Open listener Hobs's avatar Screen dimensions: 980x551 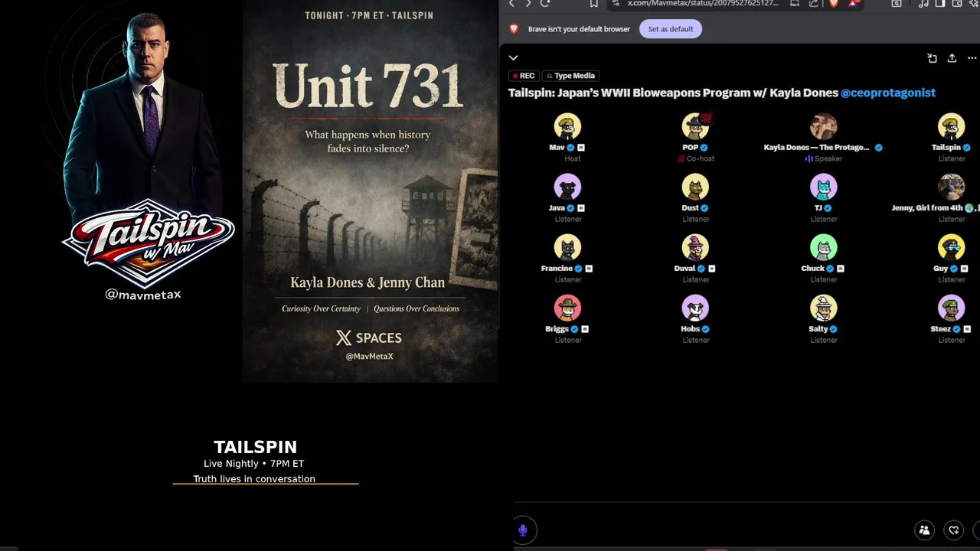695,308
